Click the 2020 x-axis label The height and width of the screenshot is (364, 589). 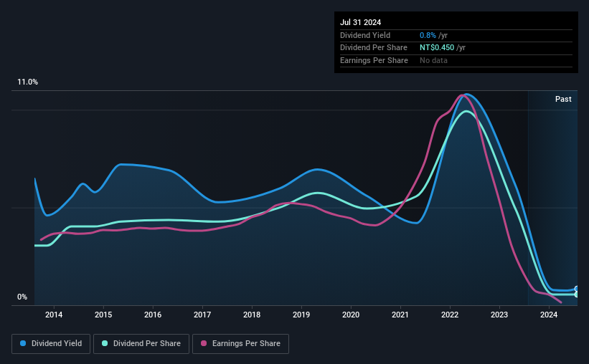pyautogui.click(x=351, y=315)
